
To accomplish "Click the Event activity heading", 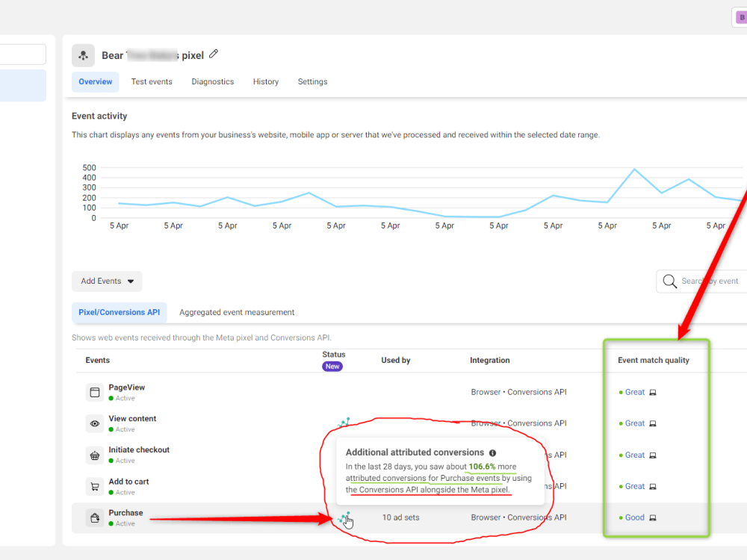I will click(x=99, y=116).
